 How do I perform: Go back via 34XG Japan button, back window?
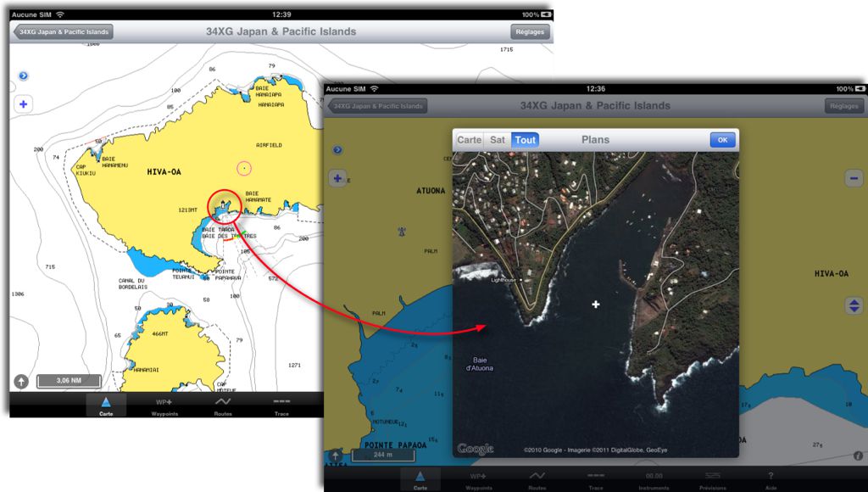[63, 32]
